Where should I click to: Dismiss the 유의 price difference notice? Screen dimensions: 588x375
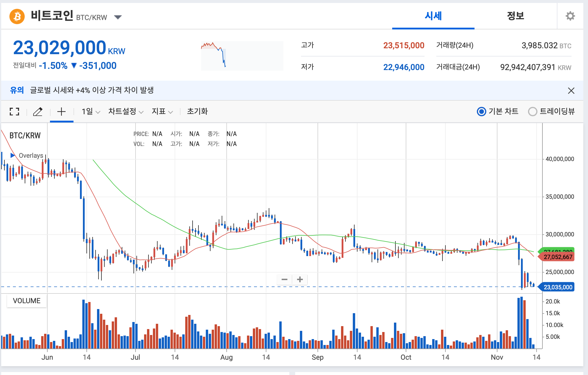point(571,91)
